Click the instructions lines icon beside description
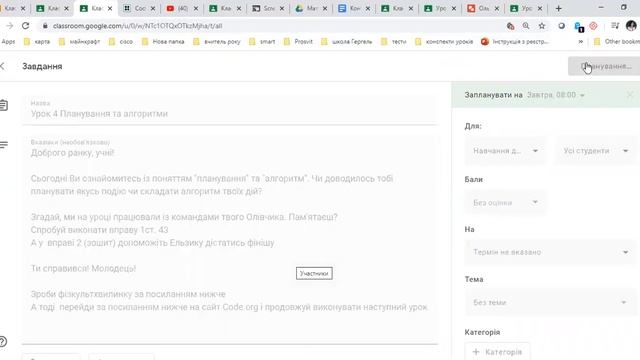 (4, 144)
